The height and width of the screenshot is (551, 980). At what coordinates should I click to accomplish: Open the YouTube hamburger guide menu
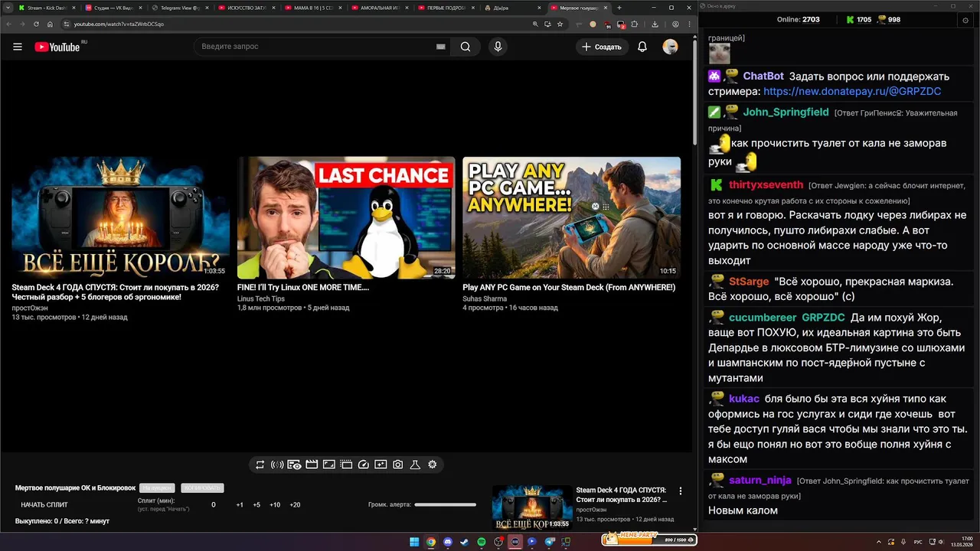[x=18, y=47]
